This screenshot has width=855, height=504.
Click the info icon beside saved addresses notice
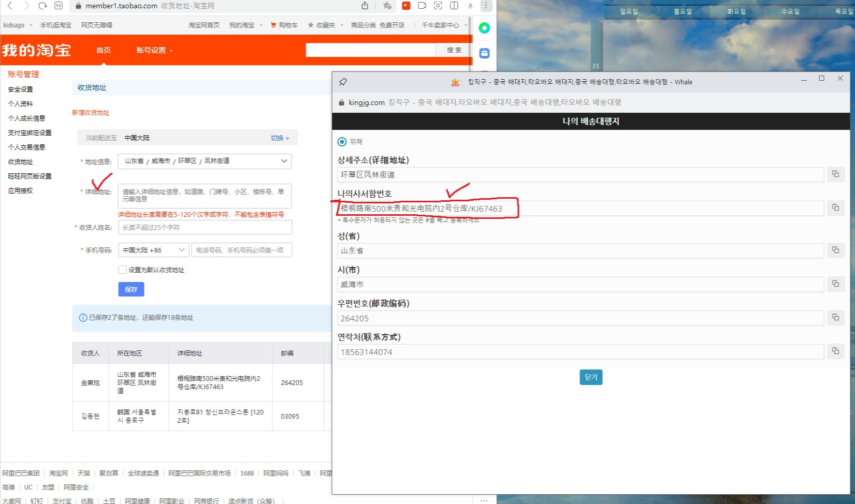(83, 318)
